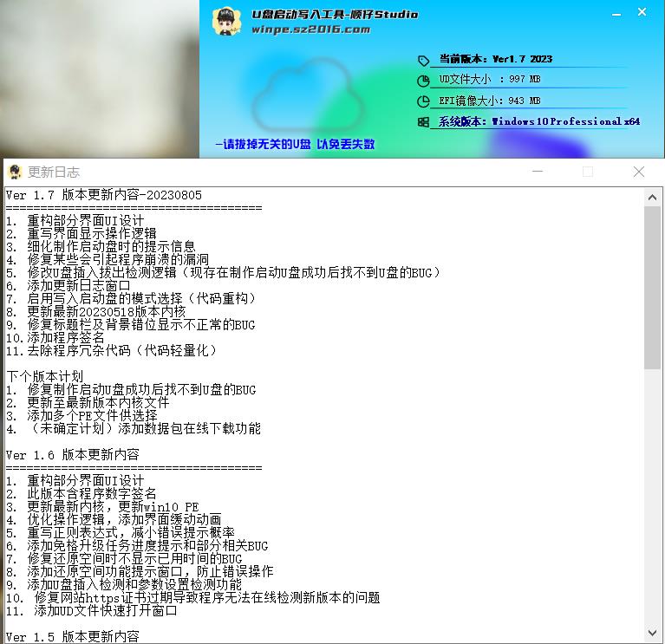This screenshot has width=665, height=644.
Task: Click the Ver 1.5 版本更新内容 heading
Action: 73,636
